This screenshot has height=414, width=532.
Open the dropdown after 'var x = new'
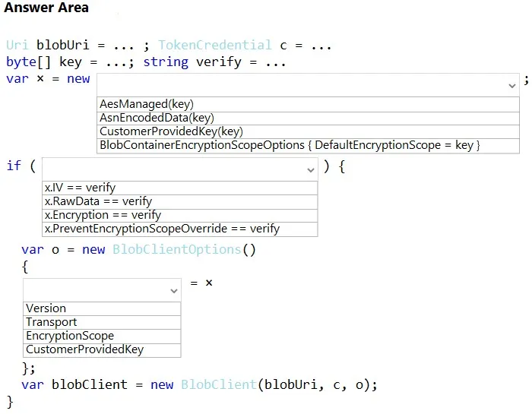tap(308, 85)
